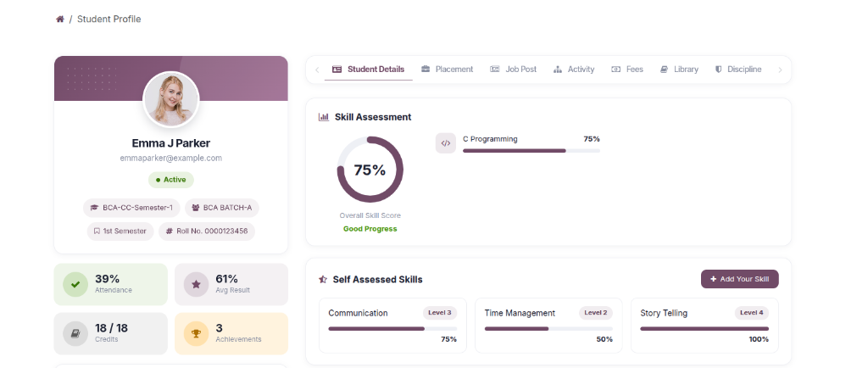Click the C Programming code icon
The image size is (868, 368).
pos(446,143)
